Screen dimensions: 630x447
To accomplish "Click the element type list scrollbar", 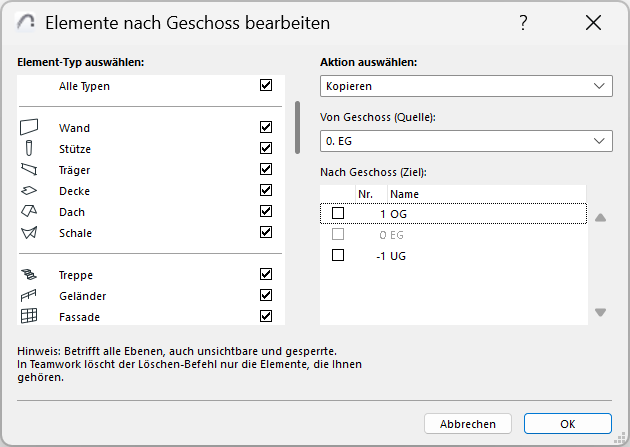I will [x=297, y=127].
